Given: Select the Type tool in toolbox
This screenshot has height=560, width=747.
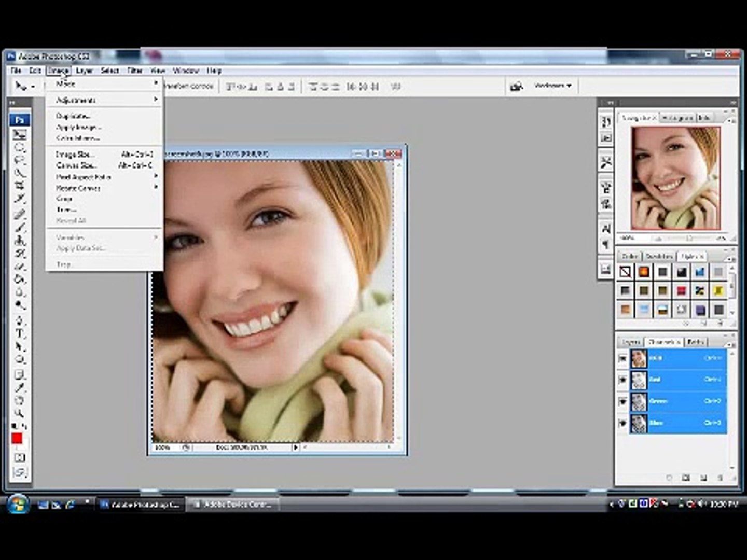Looking at the screenshot, I should click(20, 333).
